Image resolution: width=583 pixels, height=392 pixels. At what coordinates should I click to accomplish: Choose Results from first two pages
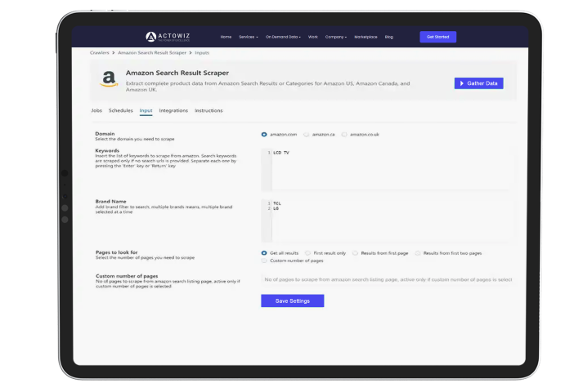(x=418, y=253)
